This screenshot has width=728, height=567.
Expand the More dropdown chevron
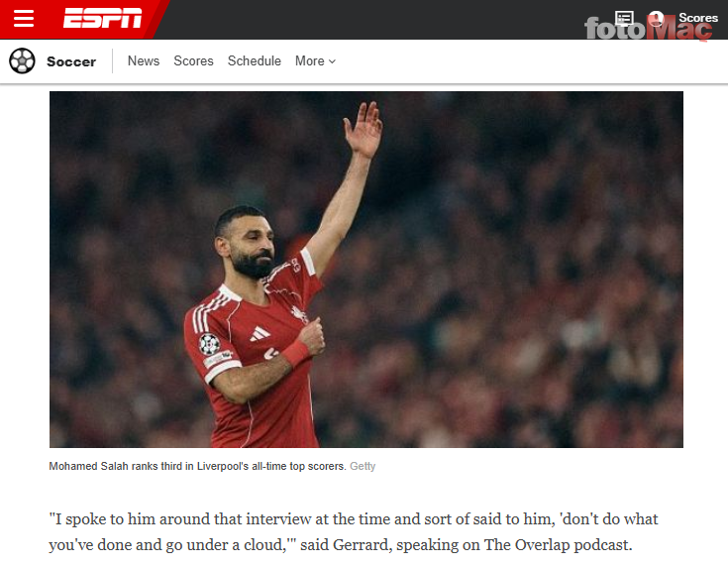coord(332,61)
